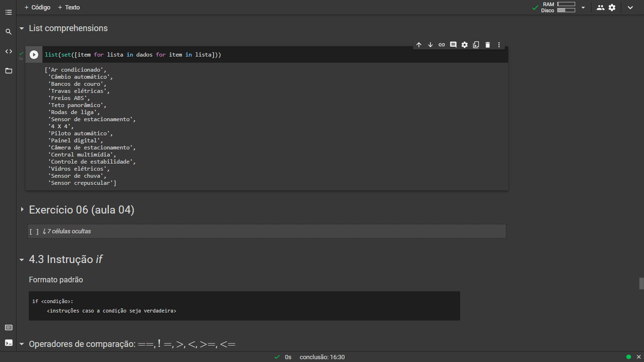This screenshot has height=362, width=644.
Task: Open the code snippets panel
Action: point(8,51)
